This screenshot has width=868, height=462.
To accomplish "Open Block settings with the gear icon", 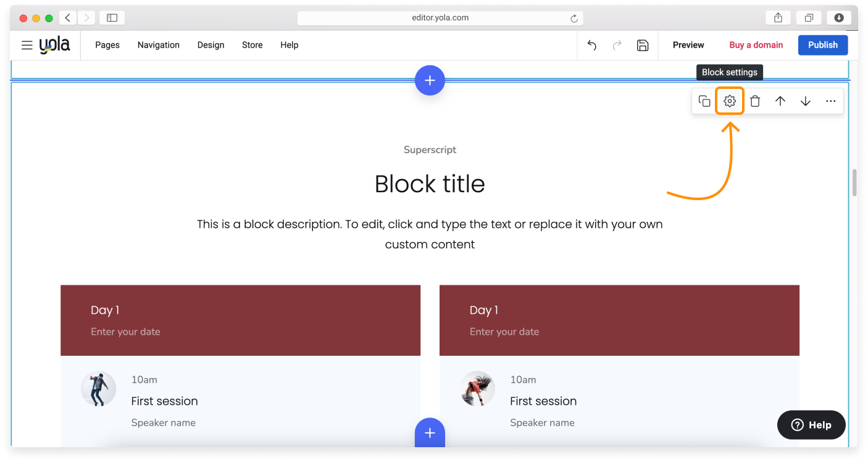I will (x=729, y=101).
